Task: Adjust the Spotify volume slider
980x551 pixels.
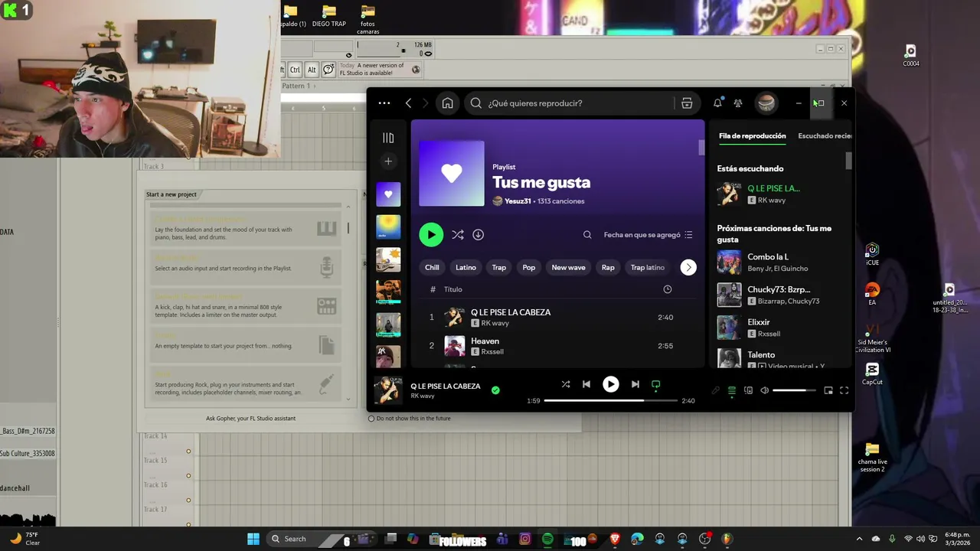Action: tap(795, 390)
